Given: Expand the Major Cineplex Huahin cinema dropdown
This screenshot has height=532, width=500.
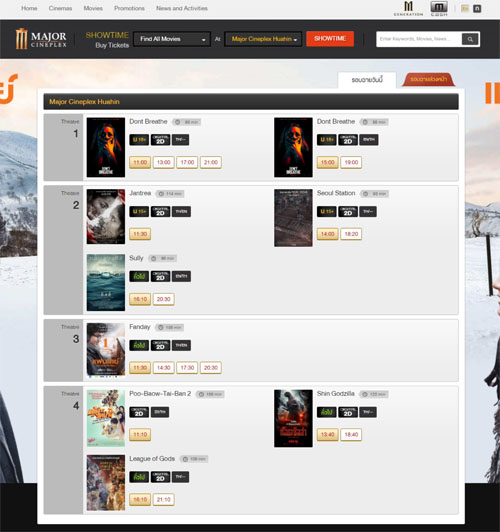Looking at the screenshot, I should coord(263,39).
